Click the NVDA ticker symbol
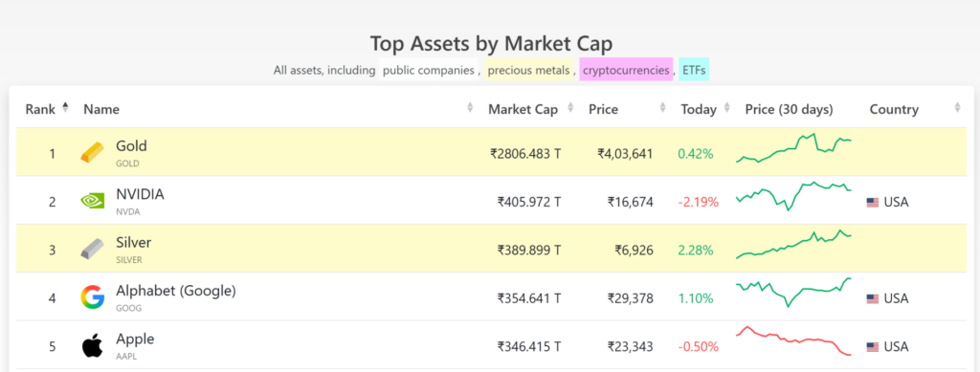This screenshot has height=372, width=980. click(128, 211)
